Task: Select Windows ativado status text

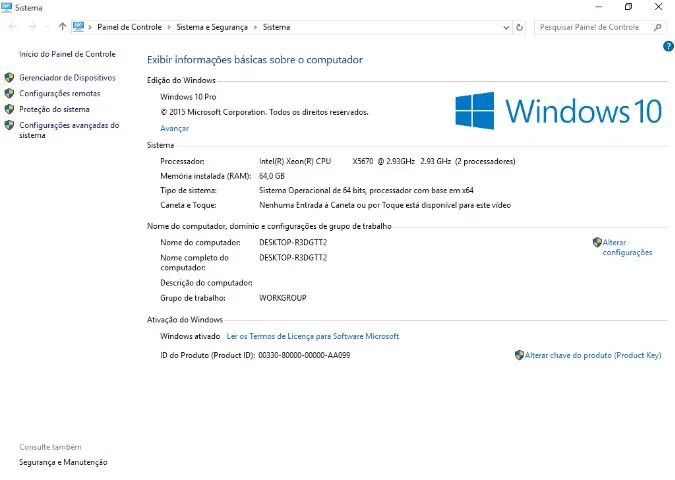Action: pyautogui.click(x=190, y=336)
